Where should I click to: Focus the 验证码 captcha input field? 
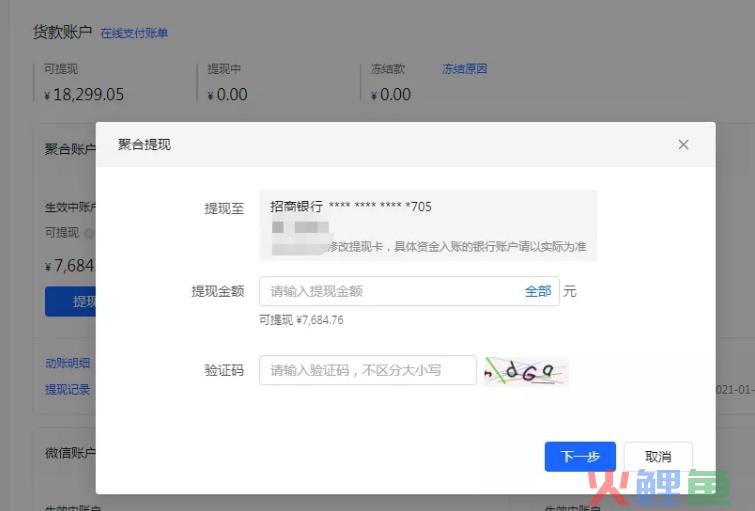coord(367,370)
